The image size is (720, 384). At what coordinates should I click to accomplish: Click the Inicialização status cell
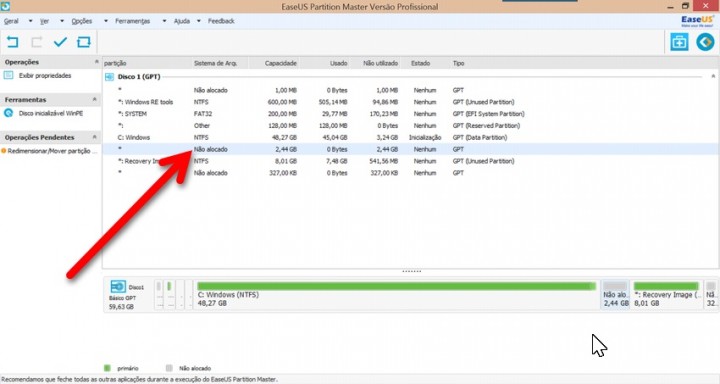pos(425,137)
